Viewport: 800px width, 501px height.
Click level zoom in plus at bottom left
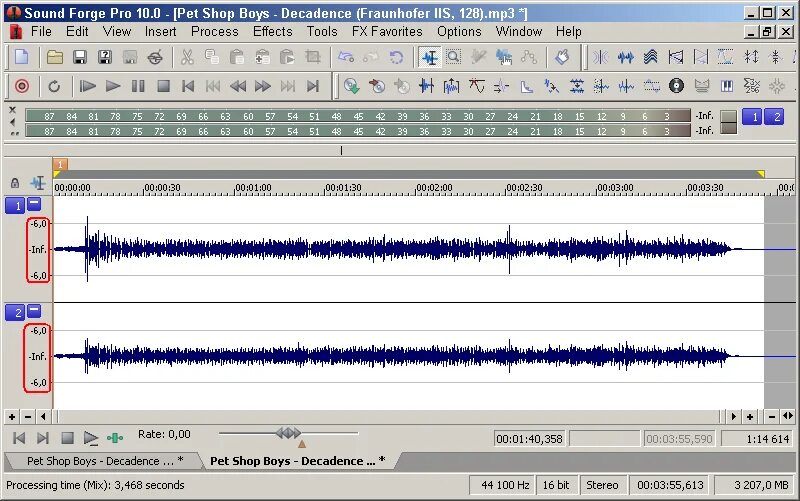pyautogui.click(x=12, y=417)
